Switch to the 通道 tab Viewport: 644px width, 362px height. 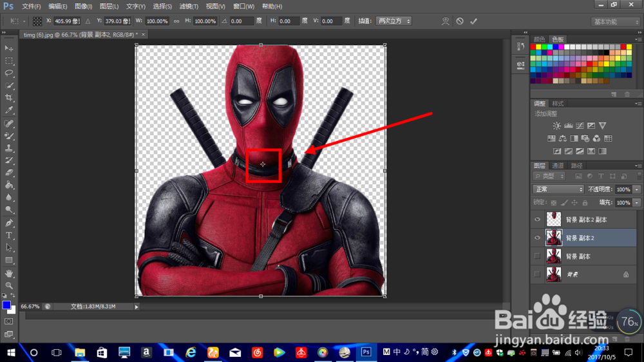tap(558, 166)
